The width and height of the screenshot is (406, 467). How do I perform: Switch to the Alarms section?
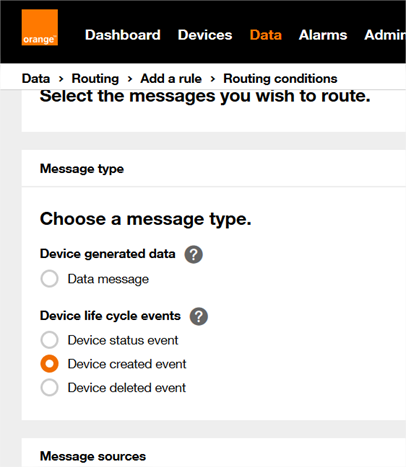[323, 35]
